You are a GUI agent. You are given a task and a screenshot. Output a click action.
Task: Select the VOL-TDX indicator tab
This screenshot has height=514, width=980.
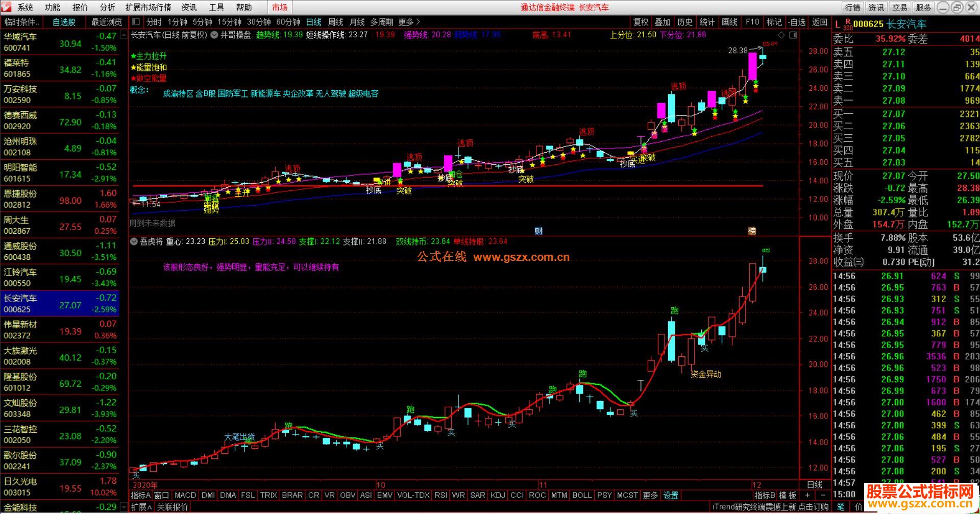point(413,495)
